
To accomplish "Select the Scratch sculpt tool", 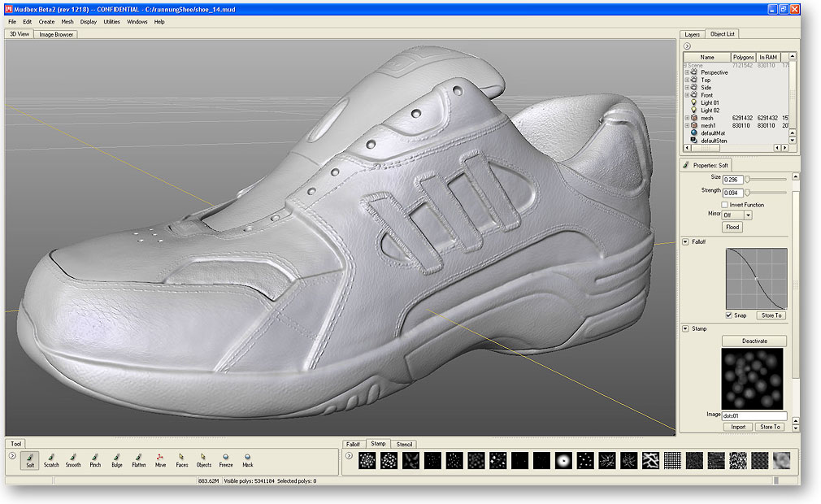I will [51, 461].
